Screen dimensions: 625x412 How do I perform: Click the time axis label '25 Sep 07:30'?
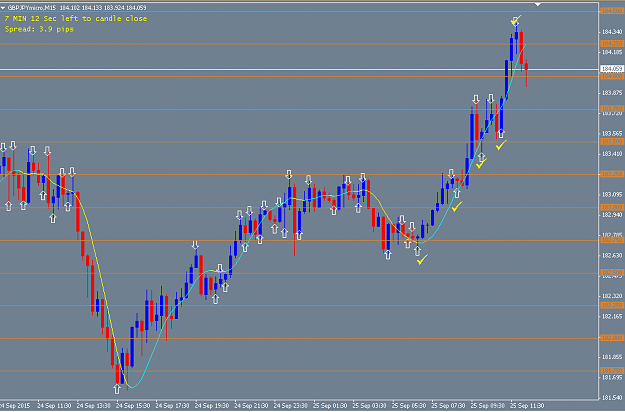point(449,406)
